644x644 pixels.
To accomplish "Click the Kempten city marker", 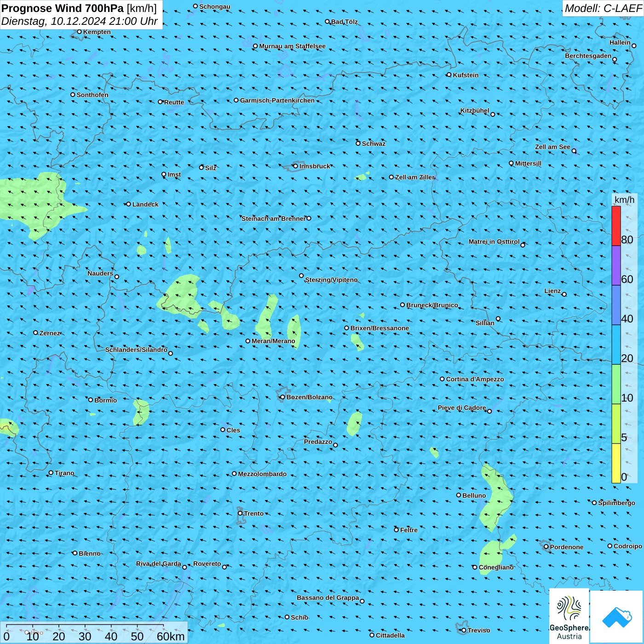I will pos(79,32).
